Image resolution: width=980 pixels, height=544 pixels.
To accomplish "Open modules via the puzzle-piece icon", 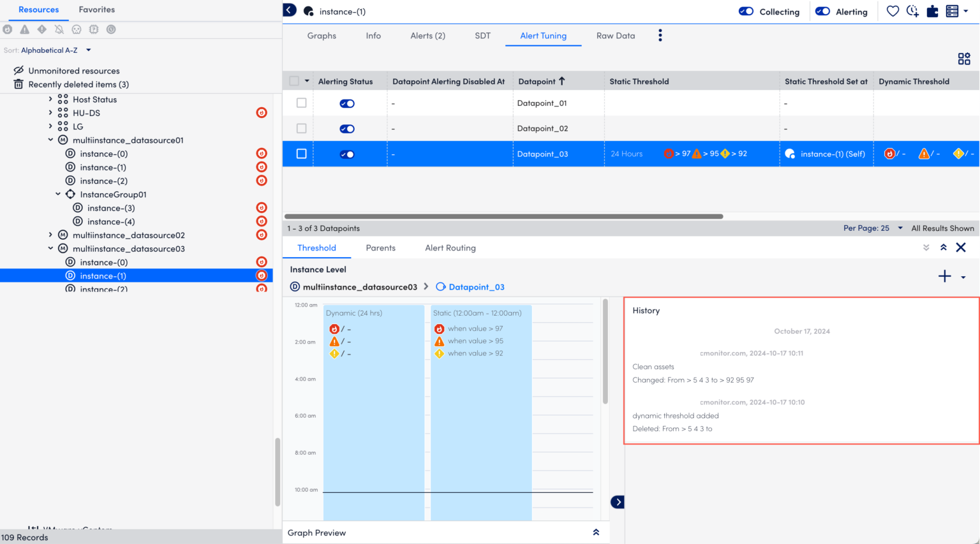I will click(x=933, y=11).
